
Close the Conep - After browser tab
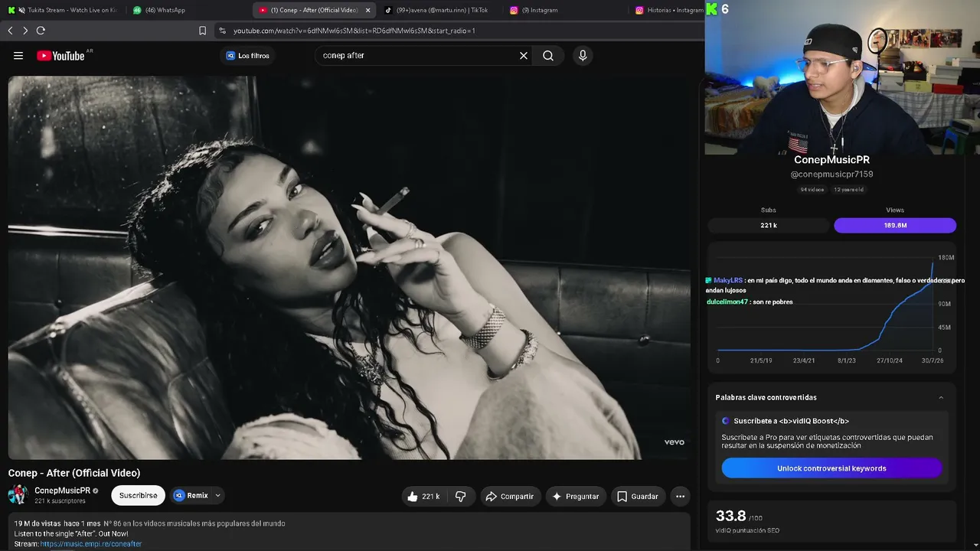(367, 10)
